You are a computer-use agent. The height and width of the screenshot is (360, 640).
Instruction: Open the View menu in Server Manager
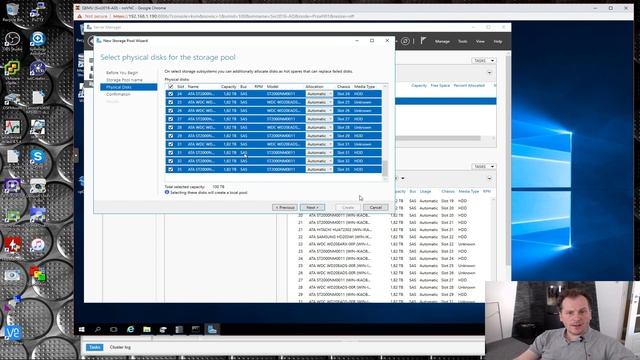click(x=480, y=41)
